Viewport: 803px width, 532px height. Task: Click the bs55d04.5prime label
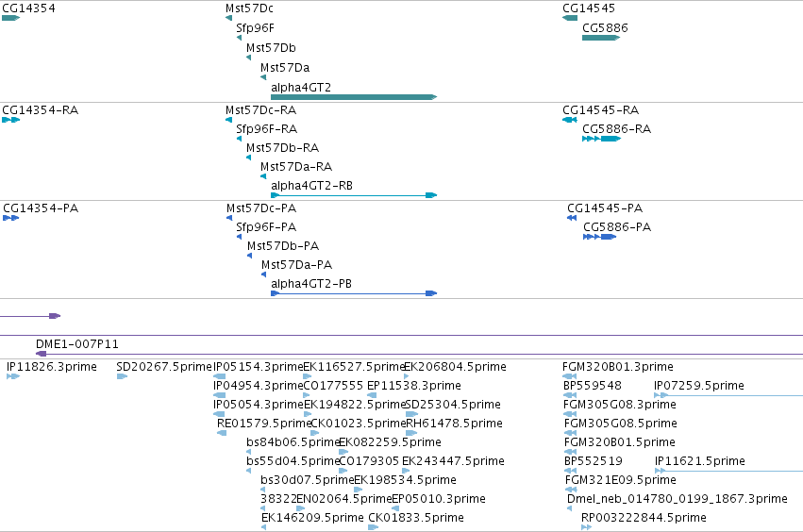click(x=293, y=461)
